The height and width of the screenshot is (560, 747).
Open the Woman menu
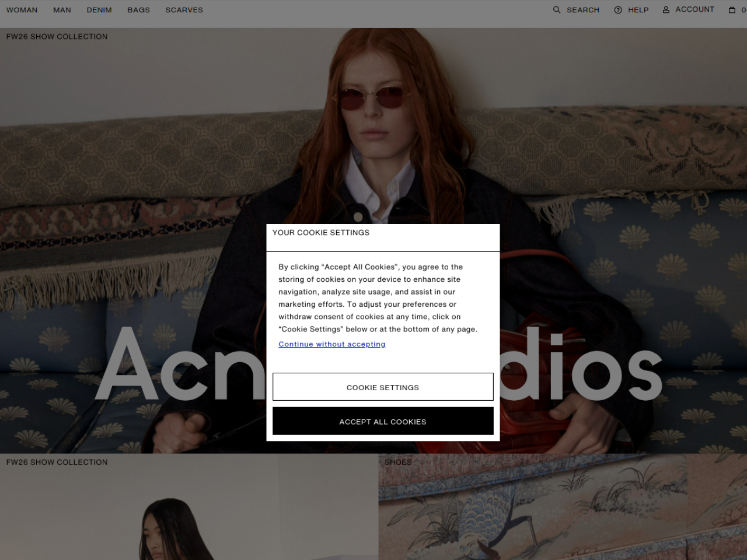point(22,10)
